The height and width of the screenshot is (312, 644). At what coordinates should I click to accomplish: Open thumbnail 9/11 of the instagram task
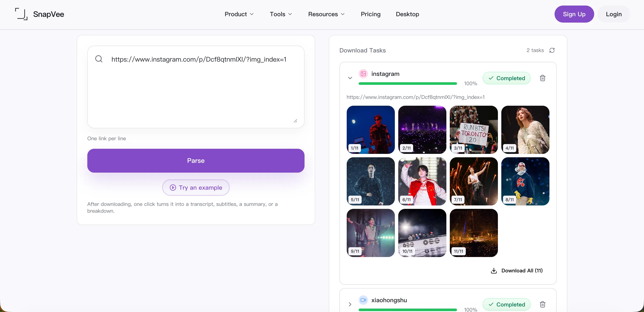click(371, 233)
